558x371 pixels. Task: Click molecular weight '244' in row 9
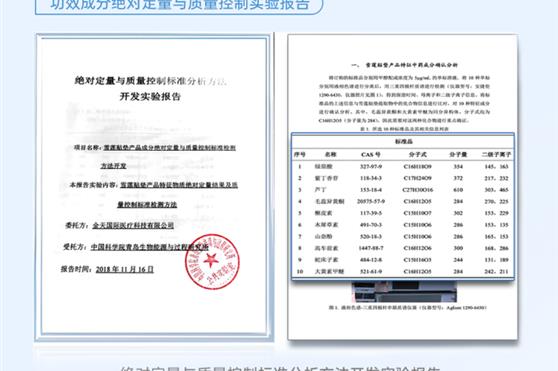coord(458,260)
